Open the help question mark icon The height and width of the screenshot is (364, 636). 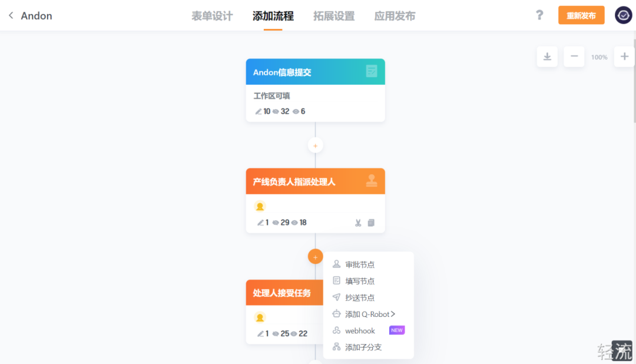tap(539, 15)
